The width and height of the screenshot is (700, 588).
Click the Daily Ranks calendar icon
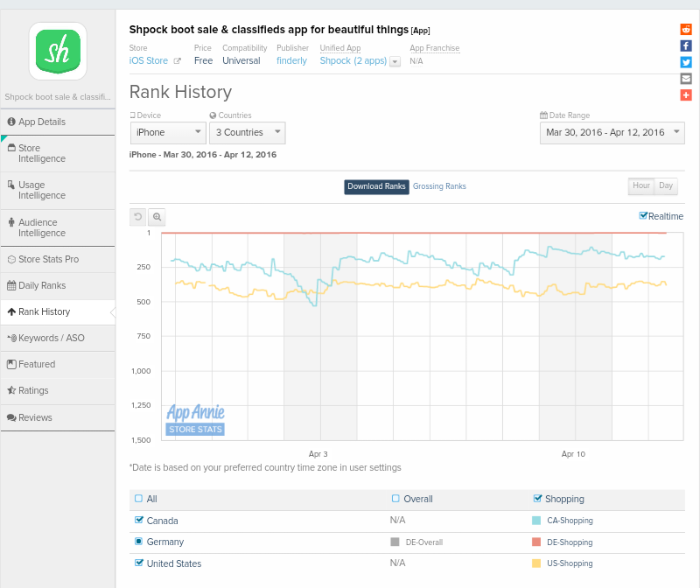[11, 285]
